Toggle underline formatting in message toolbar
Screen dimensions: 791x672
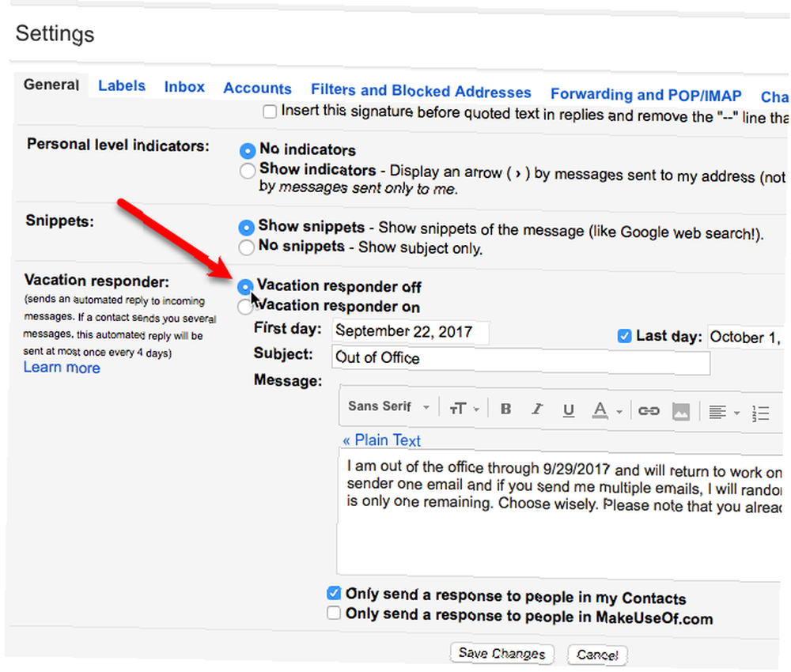569,410
